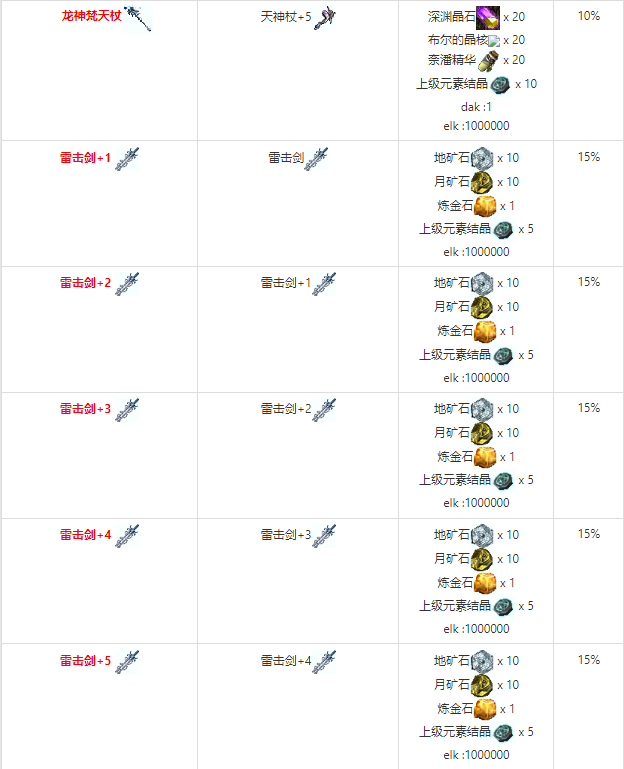
Task: Select the red 雷击剑+2 item name
Action: coord(85,282)
